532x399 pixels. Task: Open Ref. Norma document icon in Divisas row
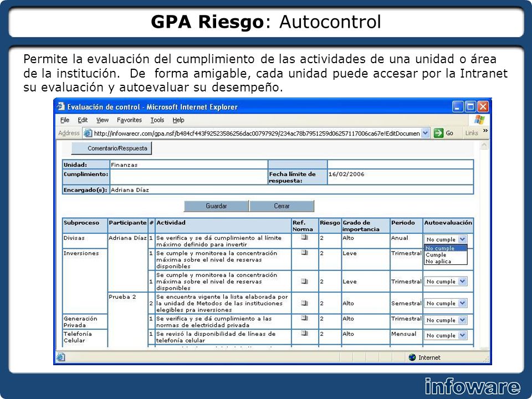[305, 237]
